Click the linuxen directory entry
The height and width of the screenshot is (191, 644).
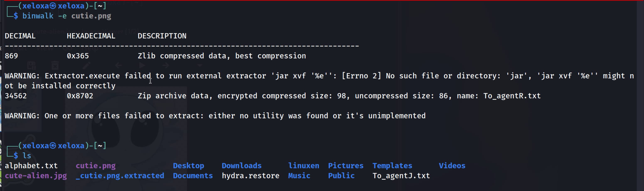coord(304,166)
